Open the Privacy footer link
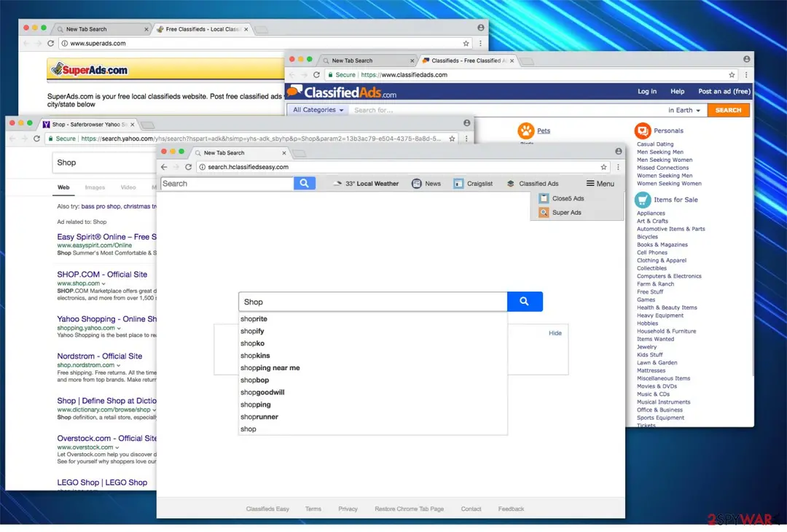Screen dimensions: 787x532 348,509
